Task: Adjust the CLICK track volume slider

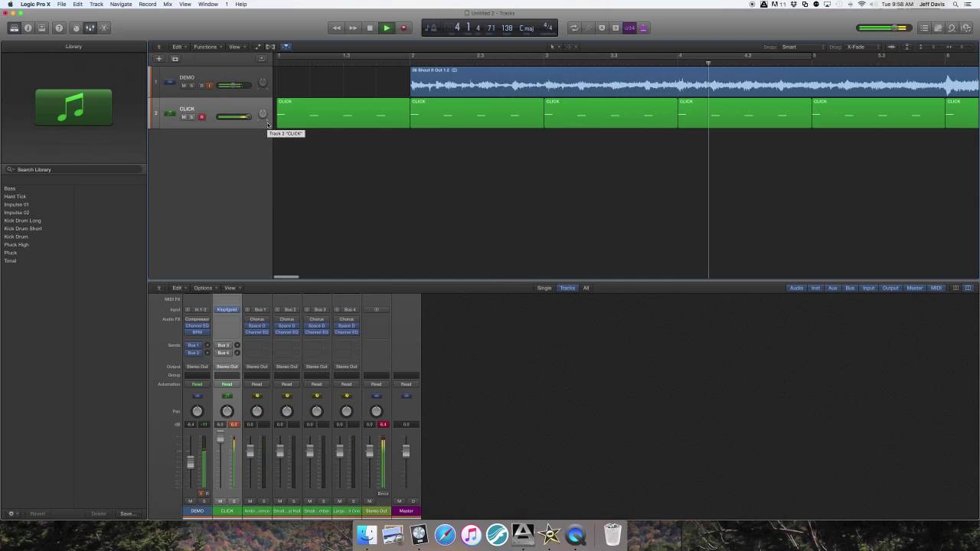Action: click(234, 117)
